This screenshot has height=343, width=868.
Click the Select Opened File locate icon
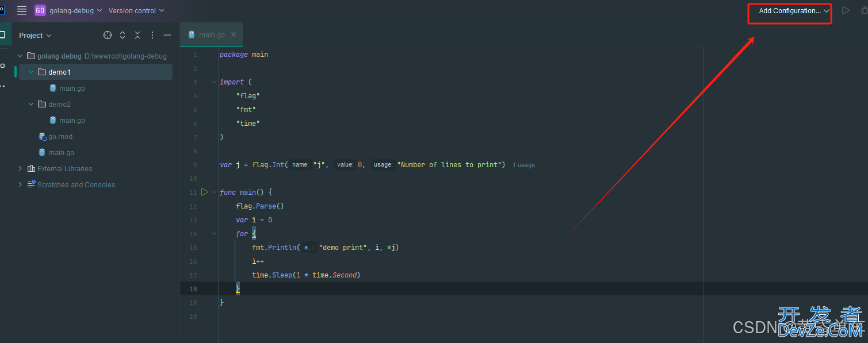coord(108,35)
